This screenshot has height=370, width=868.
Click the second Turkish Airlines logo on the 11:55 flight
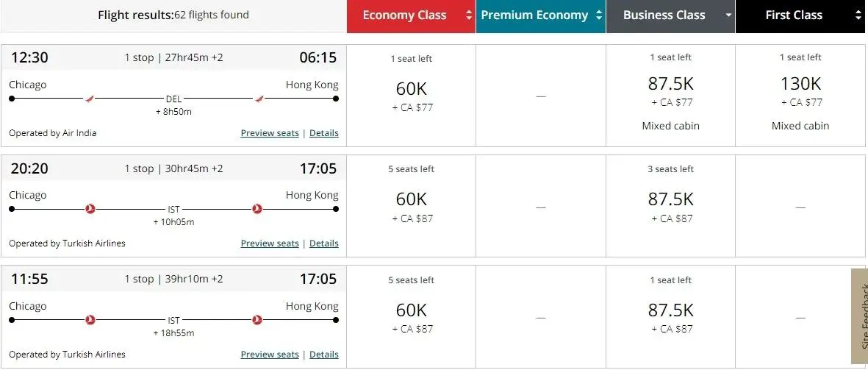[x=257, y=320]
